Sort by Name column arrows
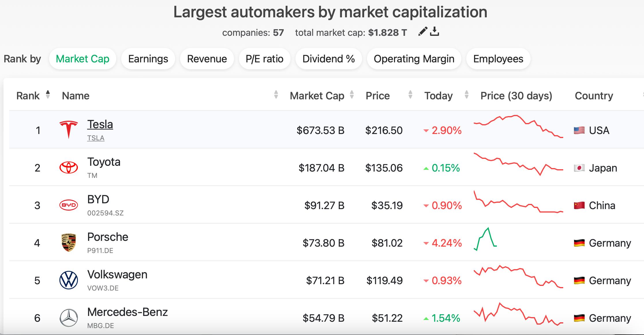This screenshot has width=644, height=335. tap(276, 95)
